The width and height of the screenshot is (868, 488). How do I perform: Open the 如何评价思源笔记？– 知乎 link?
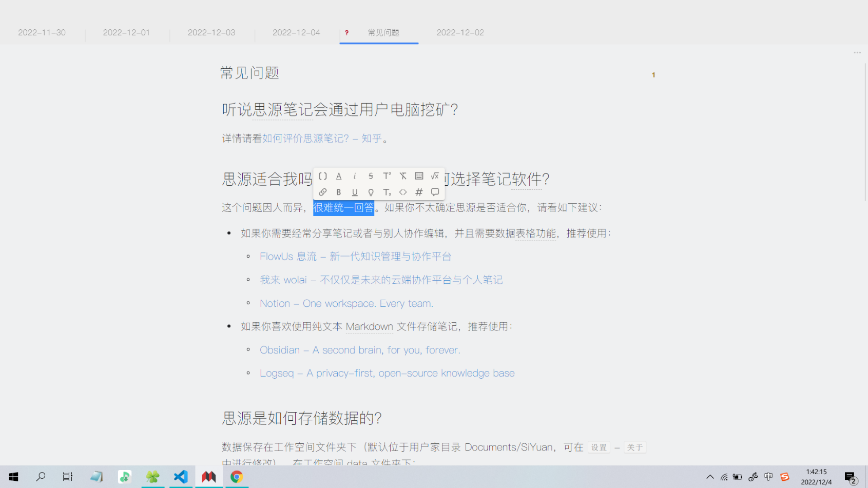(322, 139)
